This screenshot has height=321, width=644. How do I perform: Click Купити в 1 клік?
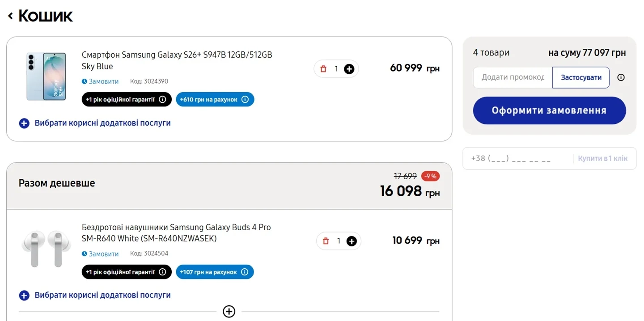pyautogui.click(x=602, y=158)
